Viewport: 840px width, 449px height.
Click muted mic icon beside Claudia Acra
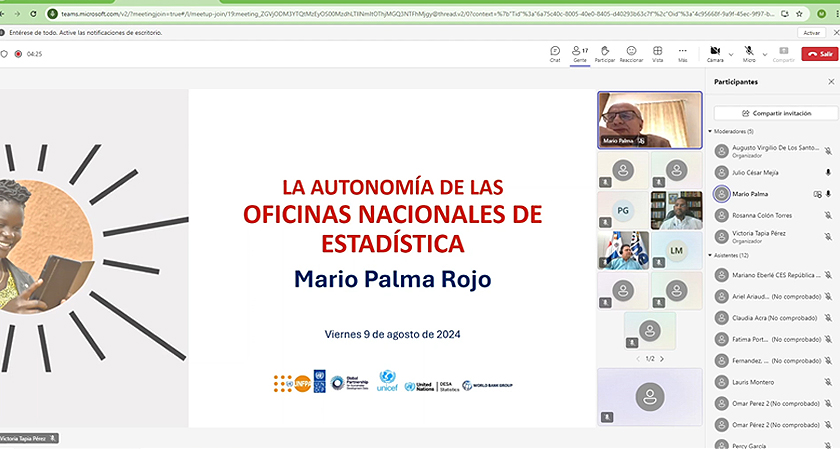[828, 318]
